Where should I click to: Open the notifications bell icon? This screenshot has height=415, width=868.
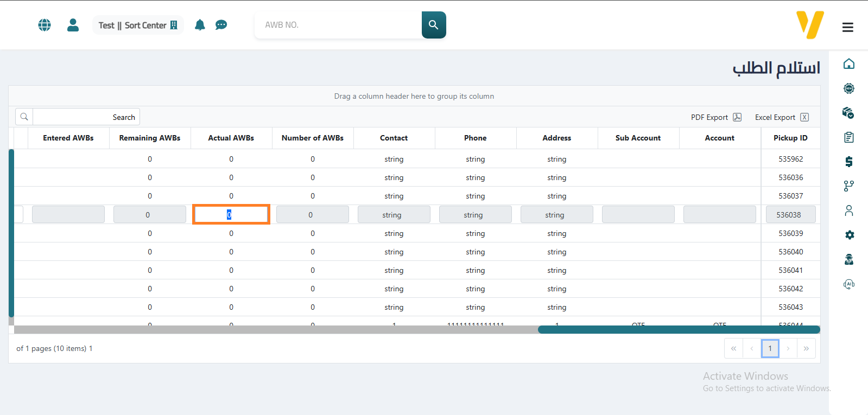[200, 25]
